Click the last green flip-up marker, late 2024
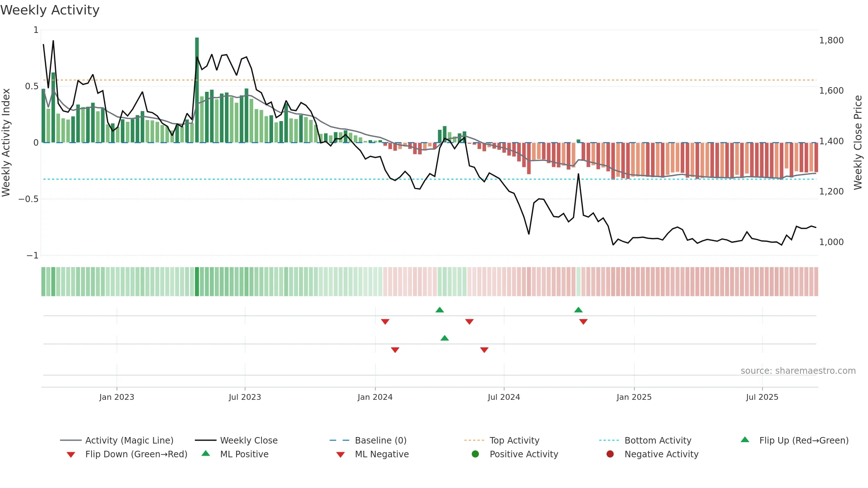The height and width of the screenshot is (488, 868). tap(578, 310)
